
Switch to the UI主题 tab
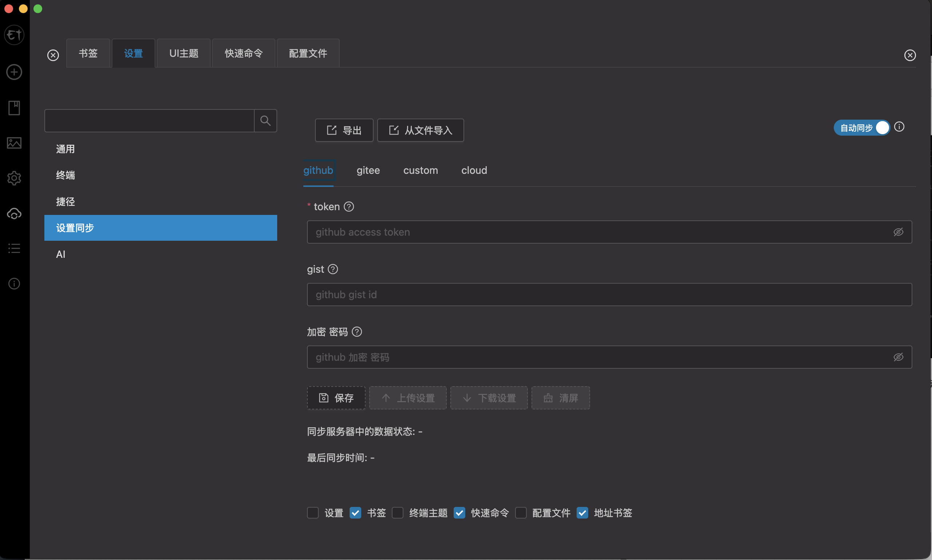183,53
